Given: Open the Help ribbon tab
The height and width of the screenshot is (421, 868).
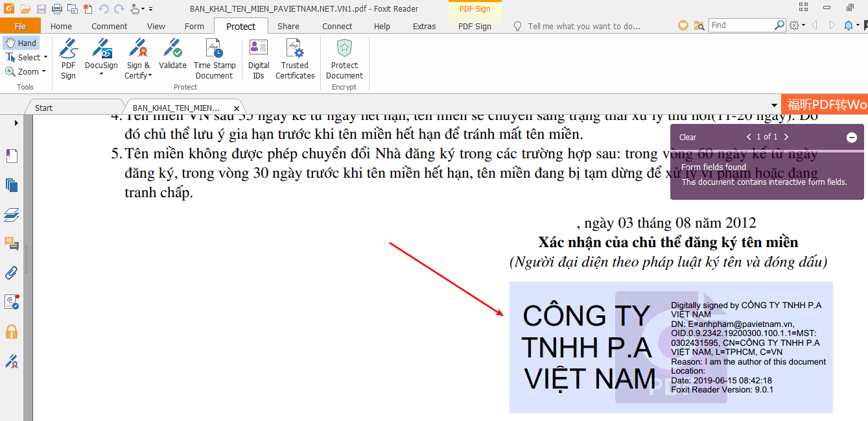Looking at the screenshot, I should point(382,26).
